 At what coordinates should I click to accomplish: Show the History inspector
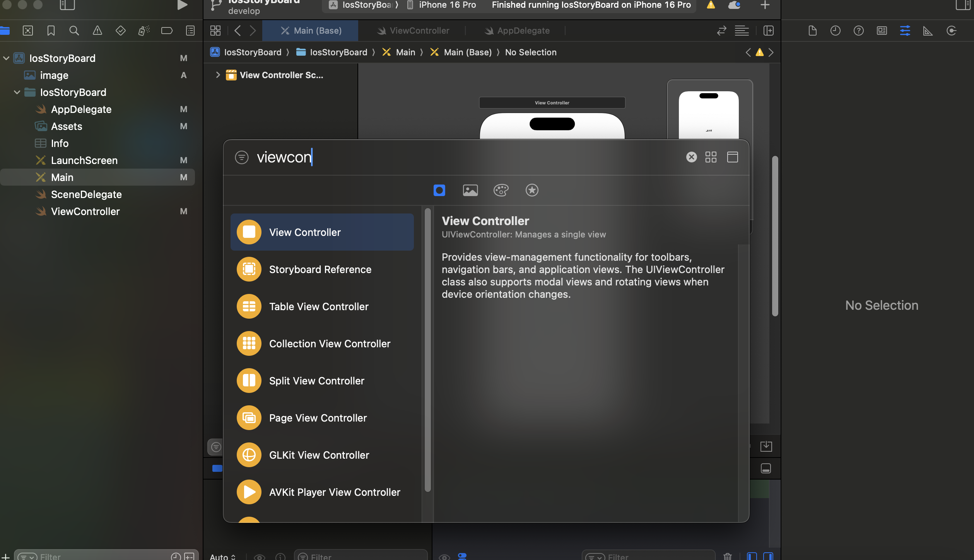tap(836, 31)
